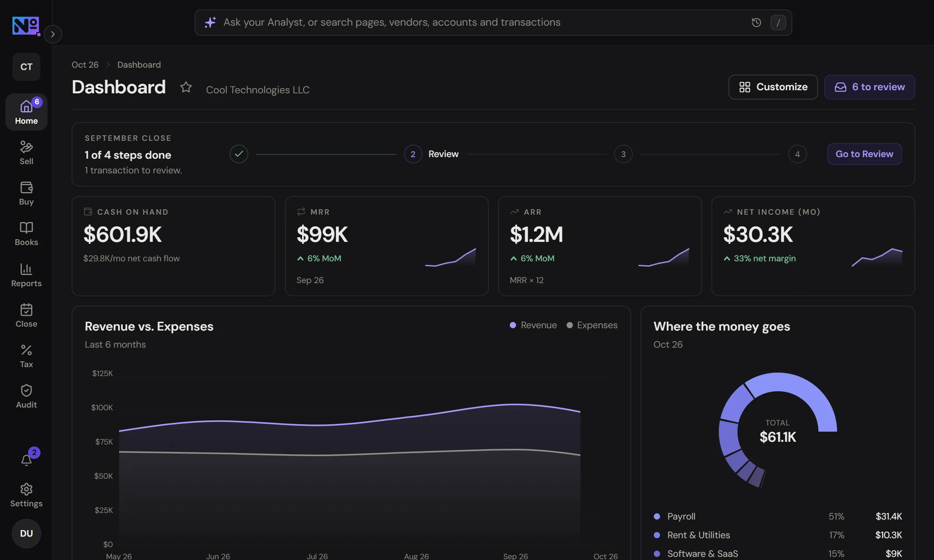Open the Sell section
934x560 pixels.
tap(26, 152)
